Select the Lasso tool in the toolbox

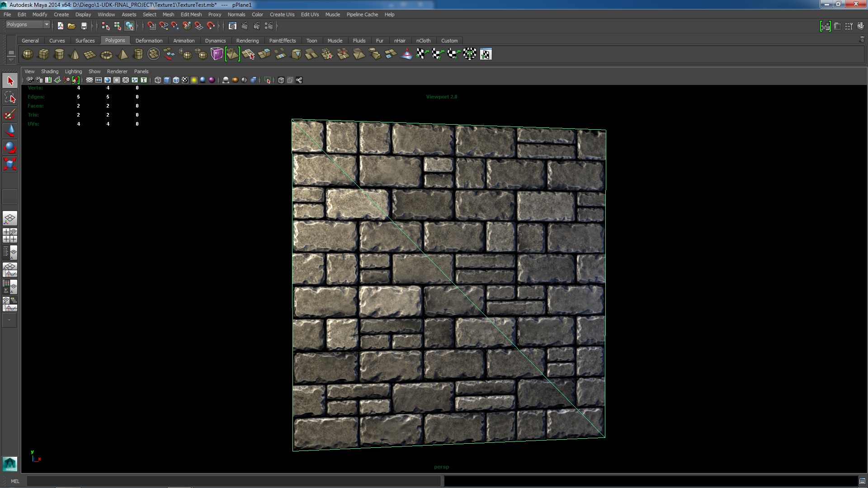point(10,98)
